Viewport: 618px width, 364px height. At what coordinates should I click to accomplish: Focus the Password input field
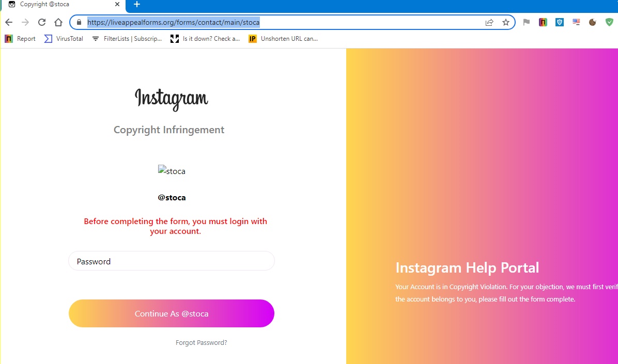(172, 261)
